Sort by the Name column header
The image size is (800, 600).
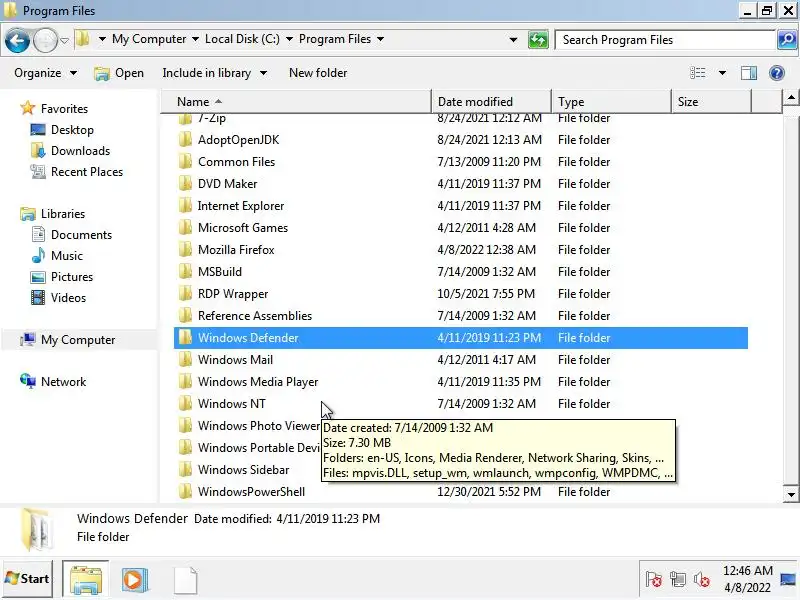pyautogui.click(x=297, y=102)
